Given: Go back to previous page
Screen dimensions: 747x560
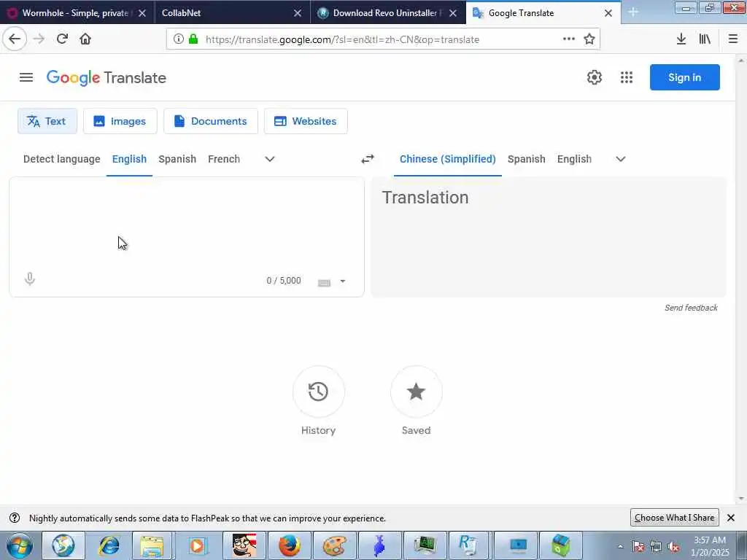Looking at the screenshot, I should click(15, 39).
